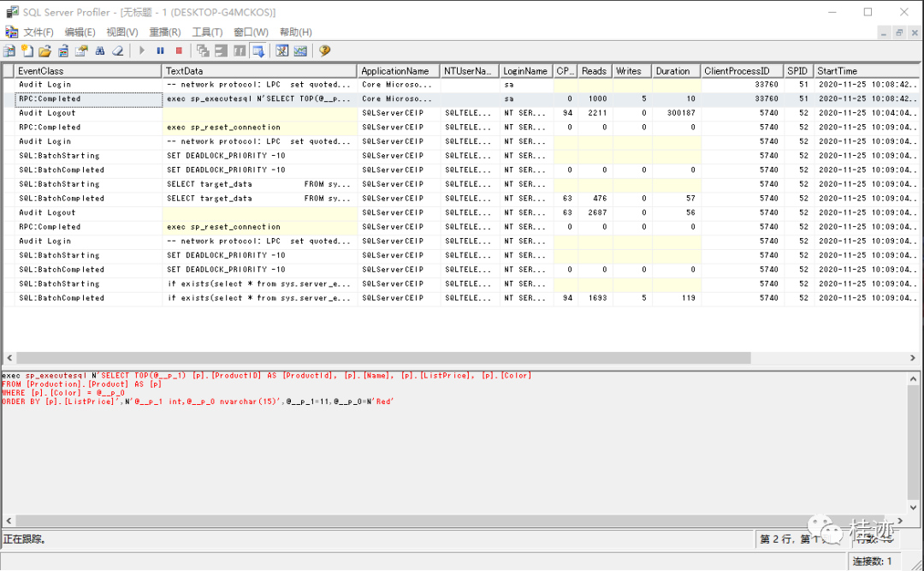This screenshot has height=571, width=924.
Task: Click the greyed toolbar icon before Auto Scroll
Action: tap(240, 51)
